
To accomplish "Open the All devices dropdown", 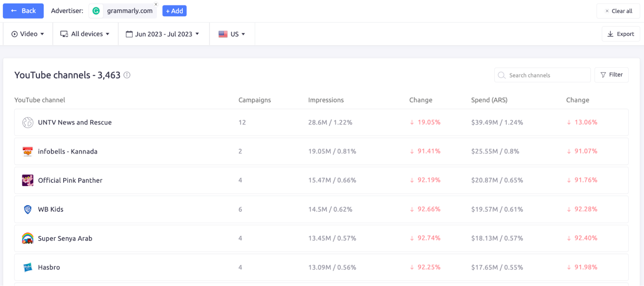I will pyautogui.click(x=85, y=34).
